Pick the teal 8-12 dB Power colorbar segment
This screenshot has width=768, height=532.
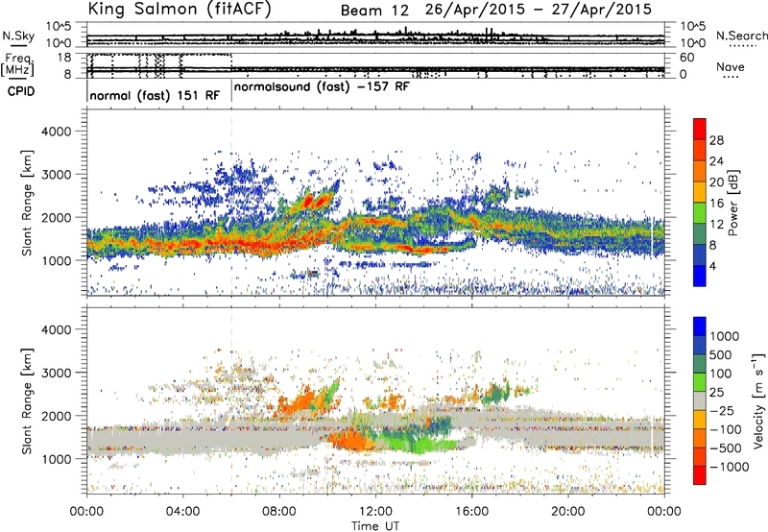[700, 233]
